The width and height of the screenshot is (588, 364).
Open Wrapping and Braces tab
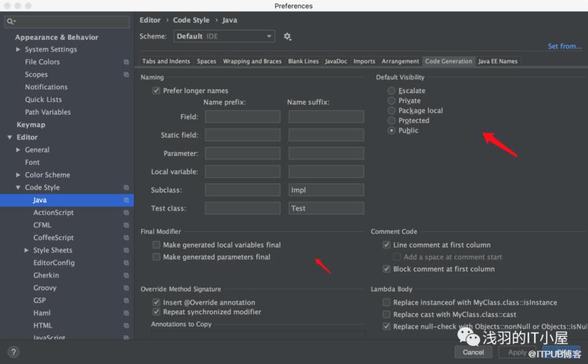252,61
